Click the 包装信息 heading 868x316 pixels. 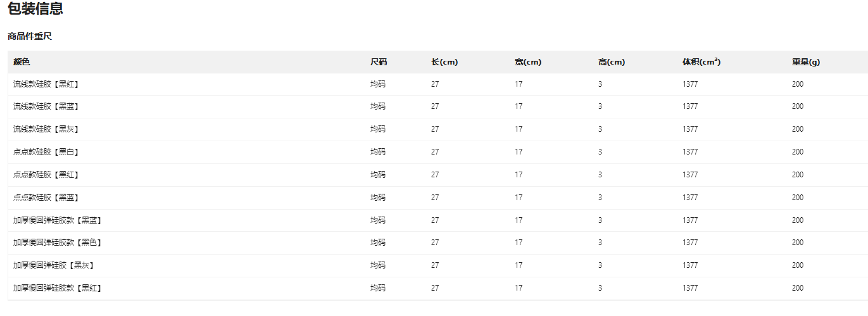[35, 9]
